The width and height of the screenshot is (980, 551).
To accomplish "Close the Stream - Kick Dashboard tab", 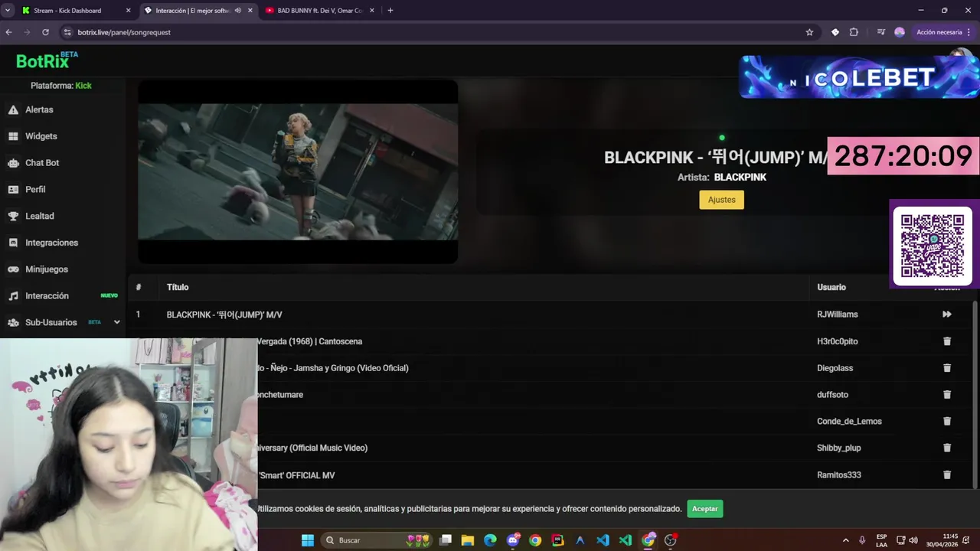I will click(x=128, y=11).
